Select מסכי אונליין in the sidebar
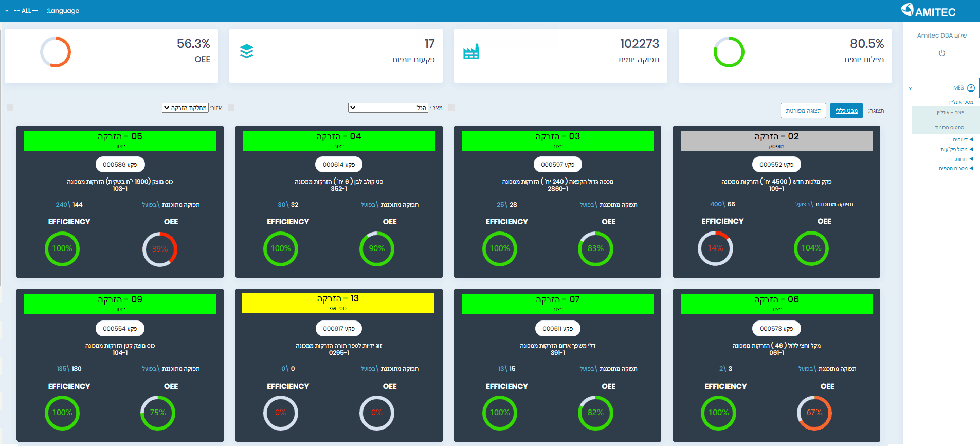980x446 pixels. coord(961,102)
